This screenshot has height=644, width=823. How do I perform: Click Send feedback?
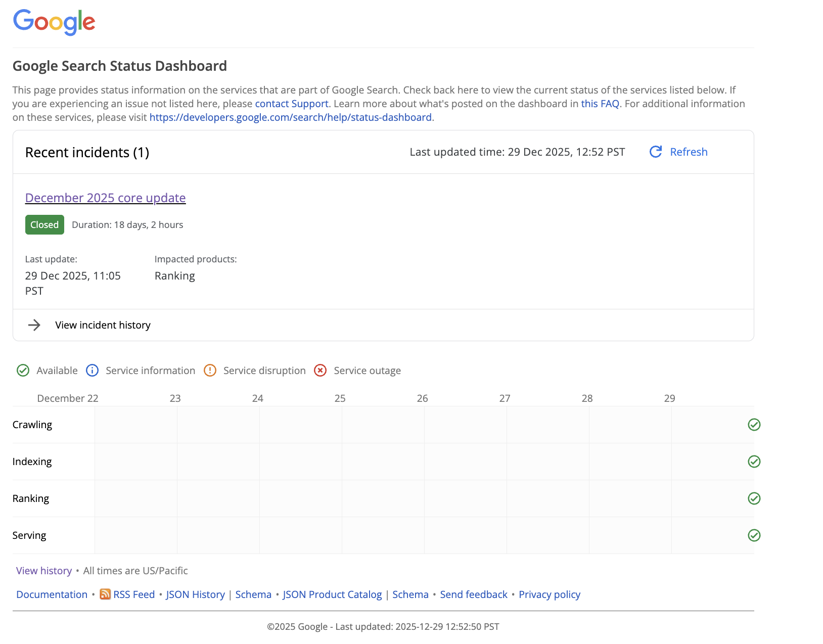tap(474, 595)
